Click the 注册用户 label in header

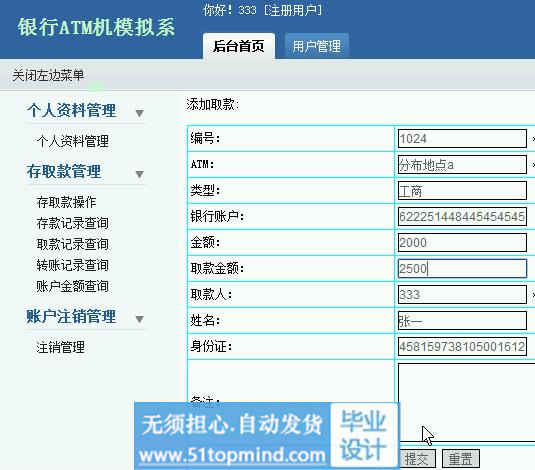[x=293, y=10]
